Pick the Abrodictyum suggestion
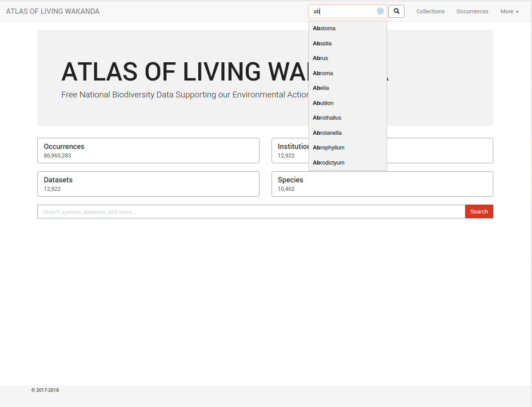 [x=348, y=163]
